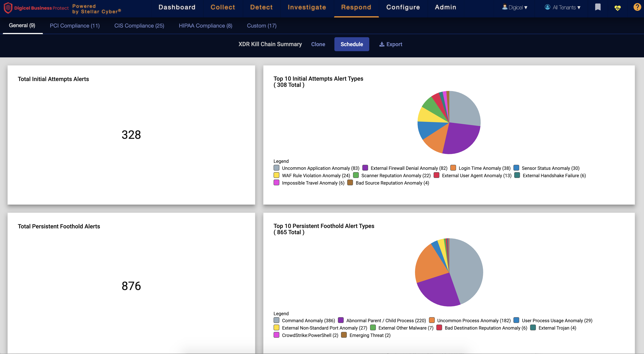Switch to Custom (17) tab
This screenshot has width=644, height=354.
tap(262, 26)
